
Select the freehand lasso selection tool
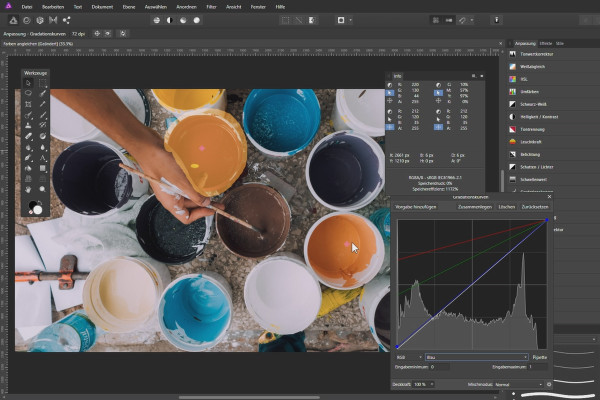28,93
